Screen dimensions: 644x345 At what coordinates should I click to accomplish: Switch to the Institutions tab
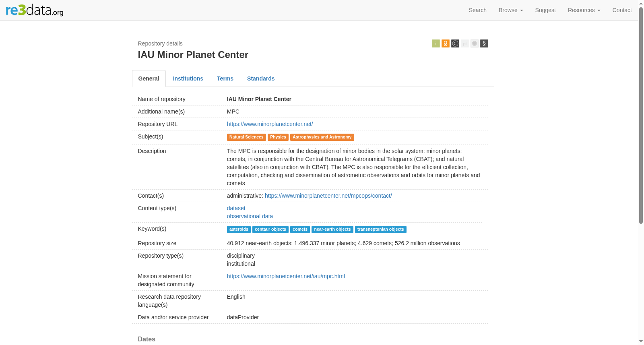coord(188,79)
